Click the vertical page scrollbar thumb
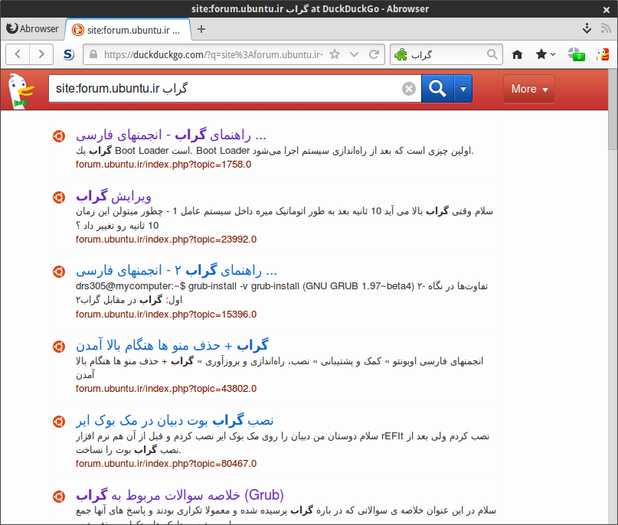 [x=612, y=110]
